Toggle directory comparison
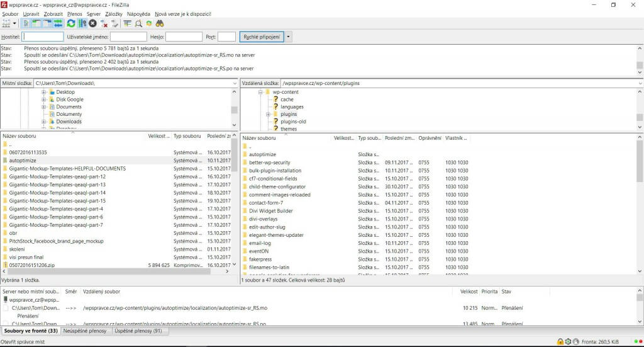 (138, 23)
